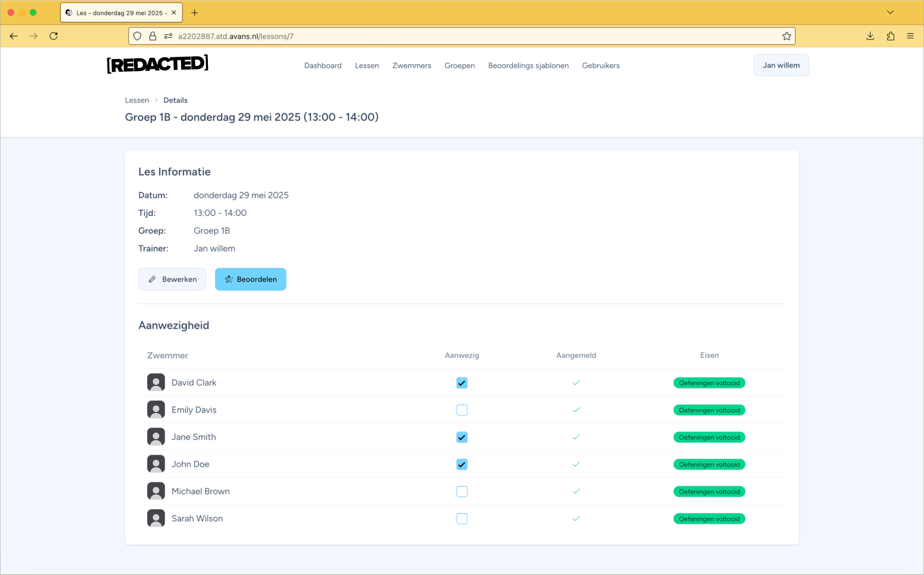Uncheck David Clark's Aanwezig checkbox

coord(462,383)
